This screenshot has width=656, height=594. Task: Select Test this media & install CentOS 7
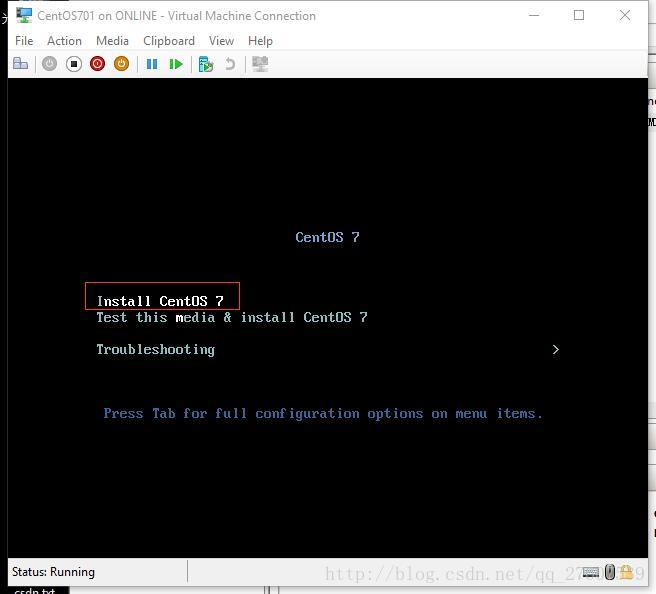pyautogui.click(x=232, y=317)
